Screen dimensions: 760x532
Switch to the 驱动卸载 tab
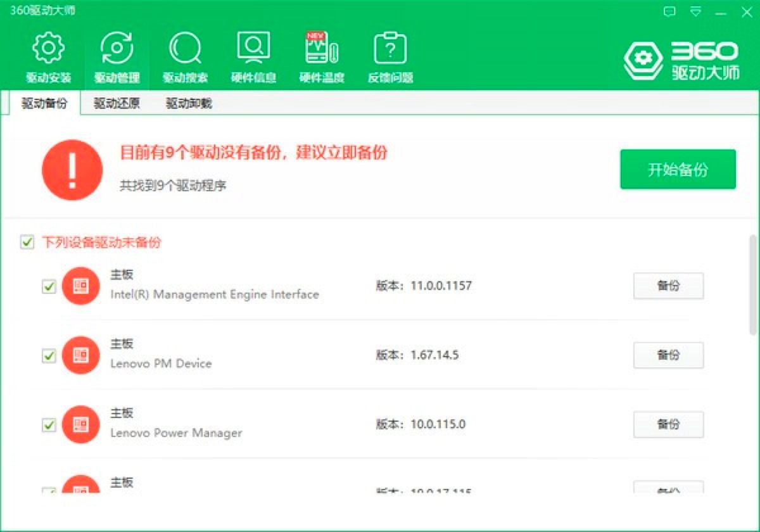[x=189, y=104]
